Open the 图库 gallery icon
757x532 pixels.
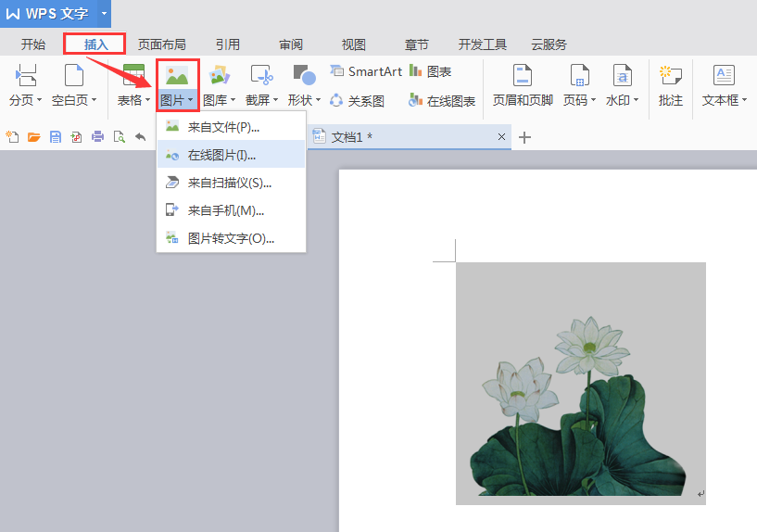[x=220, y=75]
